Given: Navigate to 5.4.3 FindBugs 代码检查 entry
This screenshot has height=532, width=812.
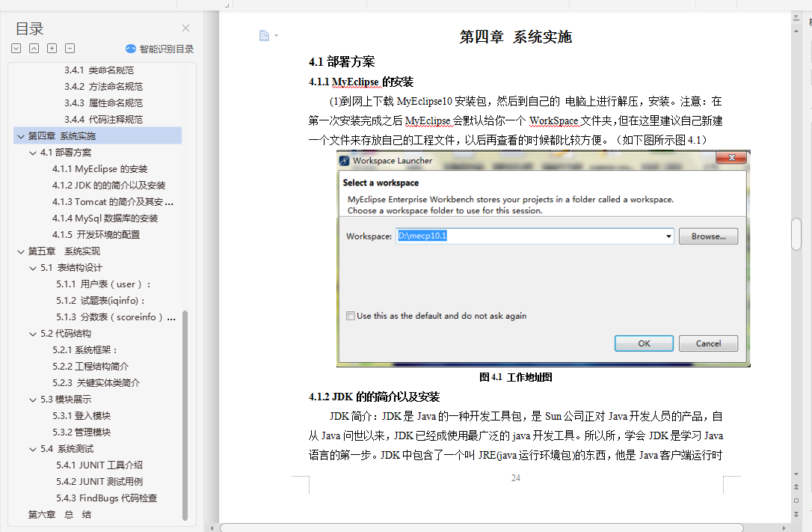Looking at the screenshot, I should click(107, 498).
